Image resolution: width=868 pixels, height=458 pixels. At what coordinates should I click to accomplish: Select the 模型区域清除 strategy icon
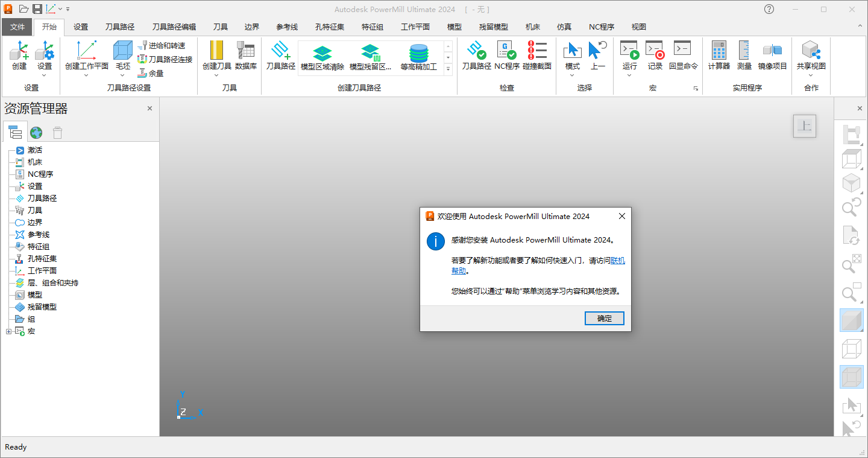(322, 53)
